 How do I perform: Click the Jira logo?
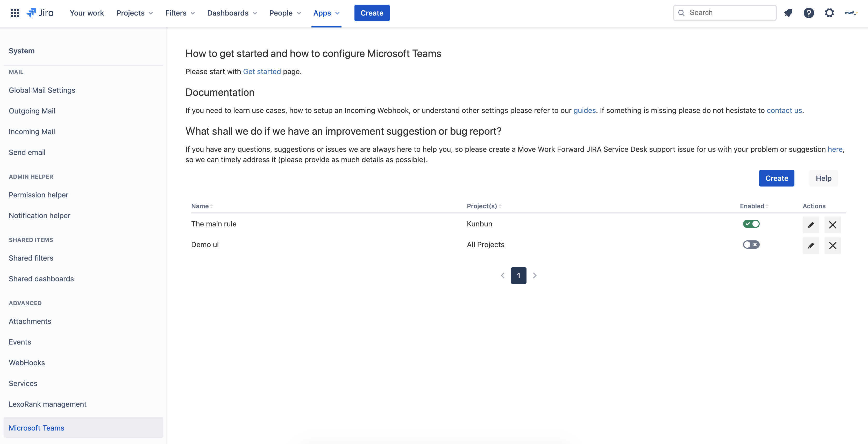tap(40, 13)
